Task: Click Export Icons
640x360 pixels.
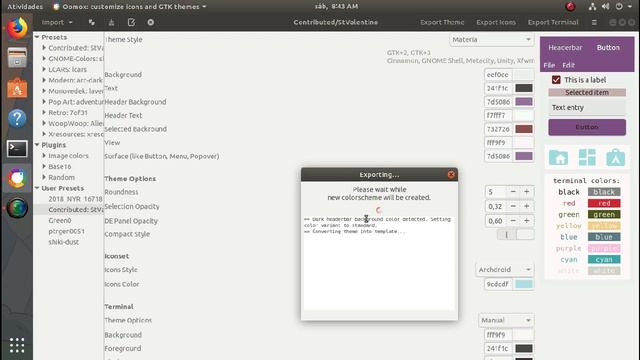Action: [x=496, y=22]
